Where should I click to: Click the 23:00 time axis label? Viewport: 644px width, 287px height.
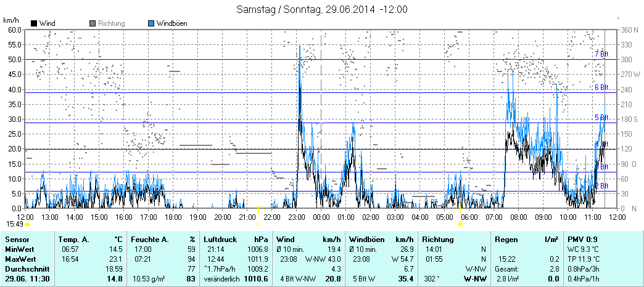pos(297,217)
